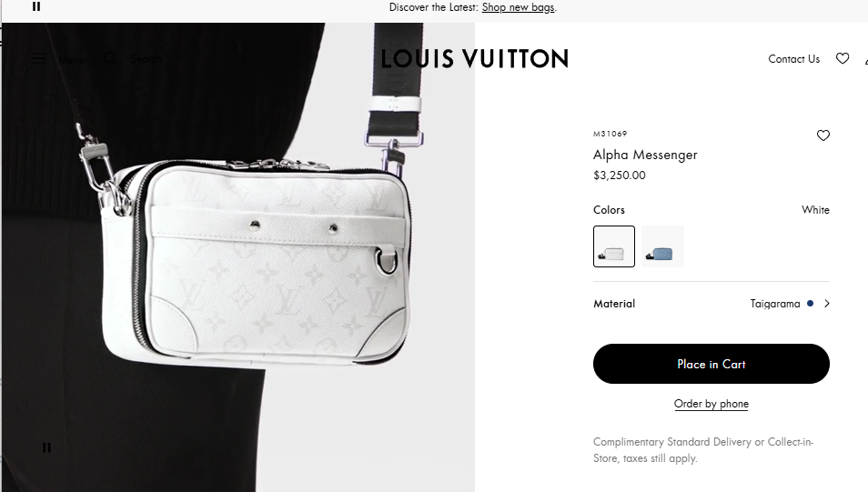This screenshot has width=868, height=492.
Task: Open the hamburger Menu icon
Action: (38, 59)
